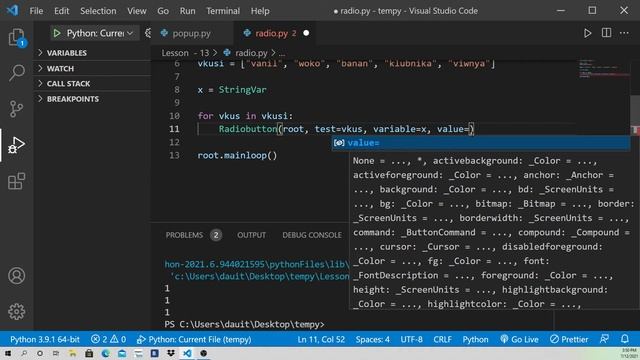The width and height of the screenshot is (640, 360).
Task: Click Python: Current File (tempy) status item
Action: pyautogui.click(x=194, y=339)
